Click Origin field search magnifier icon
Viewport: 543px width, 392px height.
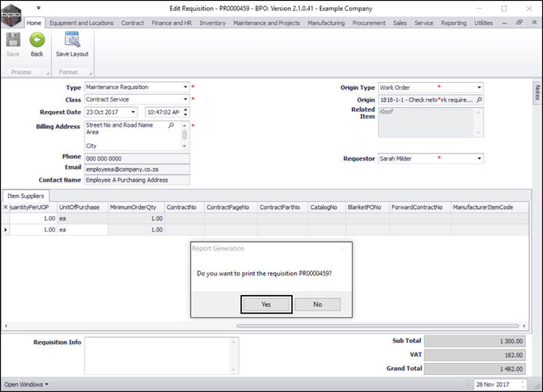click(x=479, y=99)
